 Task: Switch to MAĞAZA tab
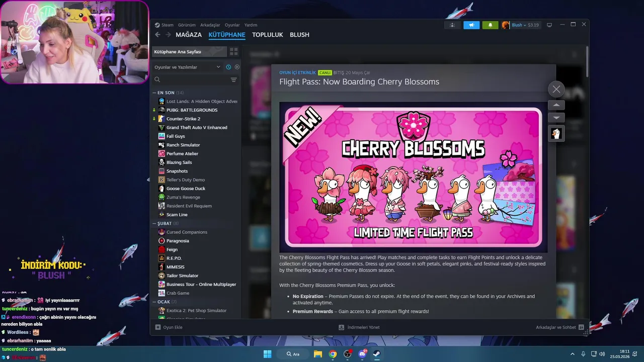pyautogui.click(x=189, y=35)
